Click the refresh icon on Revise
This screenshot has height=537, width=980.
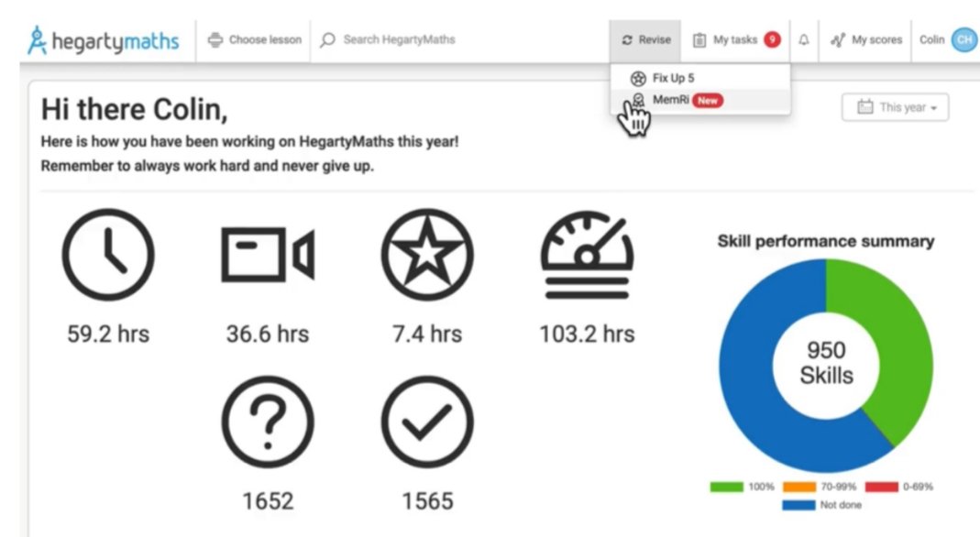[x=627, y=40]
